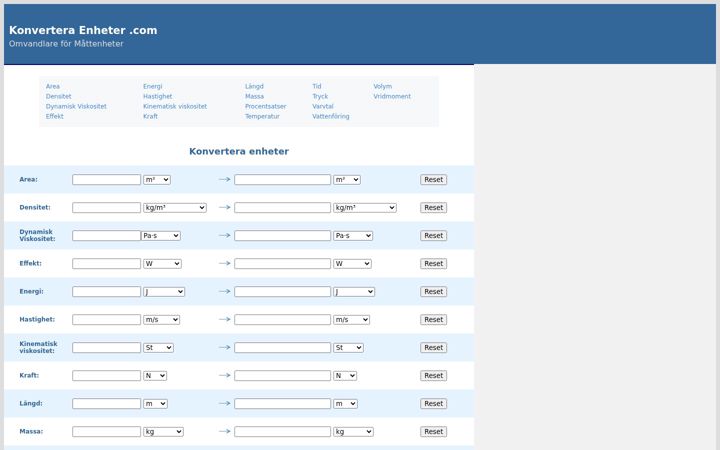Open the Massa category link
Image resolution: width=720 pixels, height=450 pixels.
pyautogui.click(x=254, y=96)
